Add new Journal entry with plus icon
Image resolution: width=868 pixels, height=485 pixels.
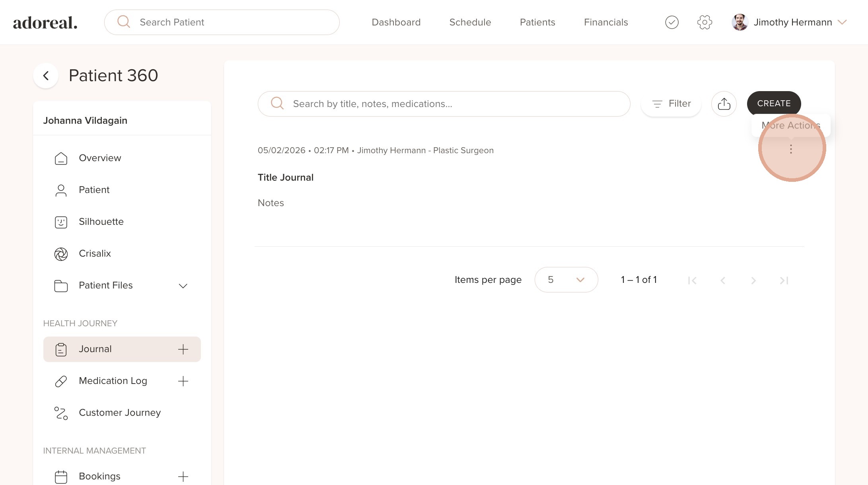tap(183, 349)
